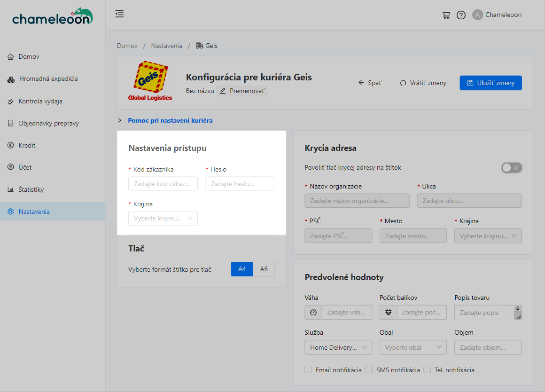Expand Pomoc pri nastavení kuriéra section

pyautogui.click(x=170, y=121)
